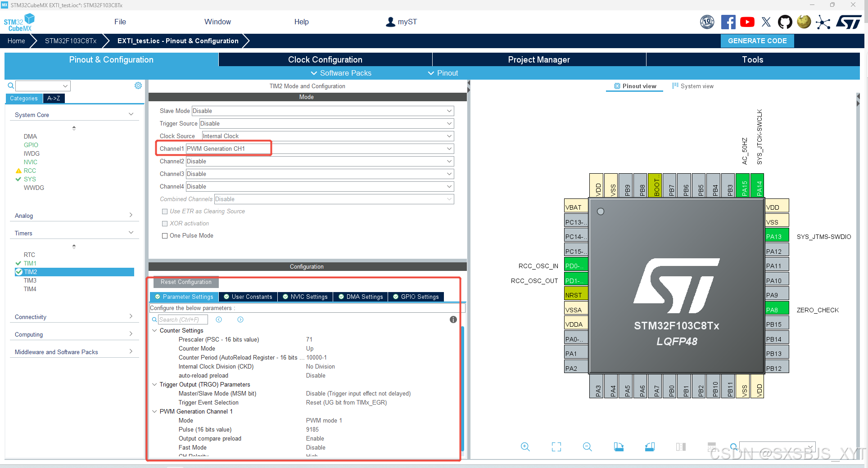Select GPIO under System Core
The width and height of the screenshot is (868, 468).
pos(31,145)
